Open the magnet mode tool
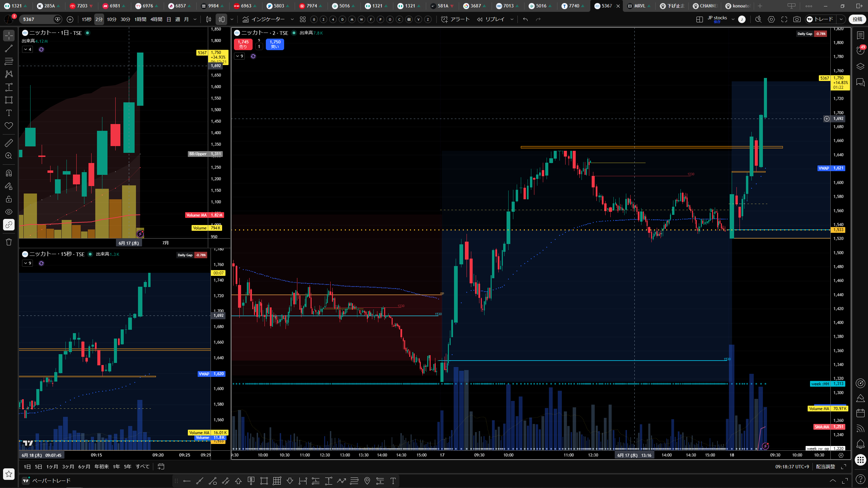Screen dimensions: 868x488 click(9, 173)
